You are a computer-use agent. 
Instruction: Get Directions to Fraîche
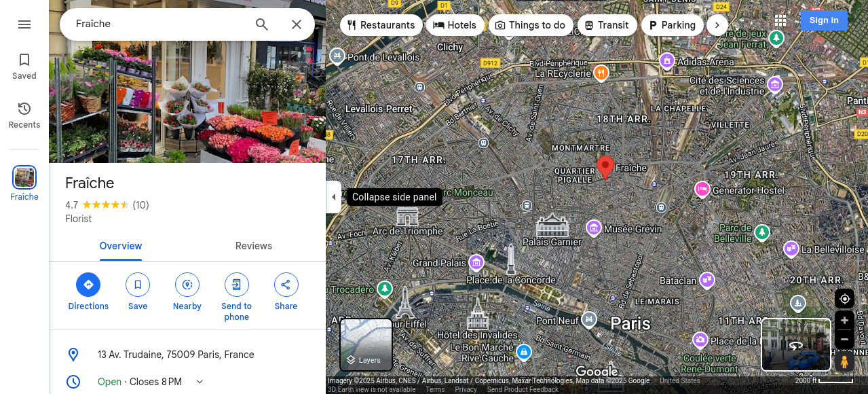tap(88, 292)
